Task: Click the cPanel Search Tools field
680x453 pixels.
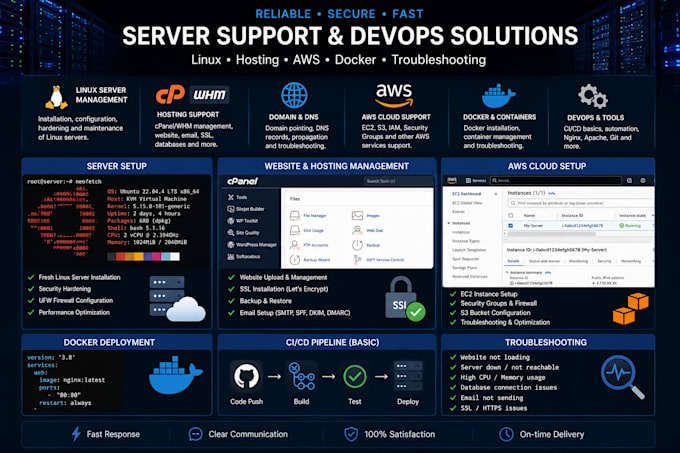Action: tap(398, 181)
